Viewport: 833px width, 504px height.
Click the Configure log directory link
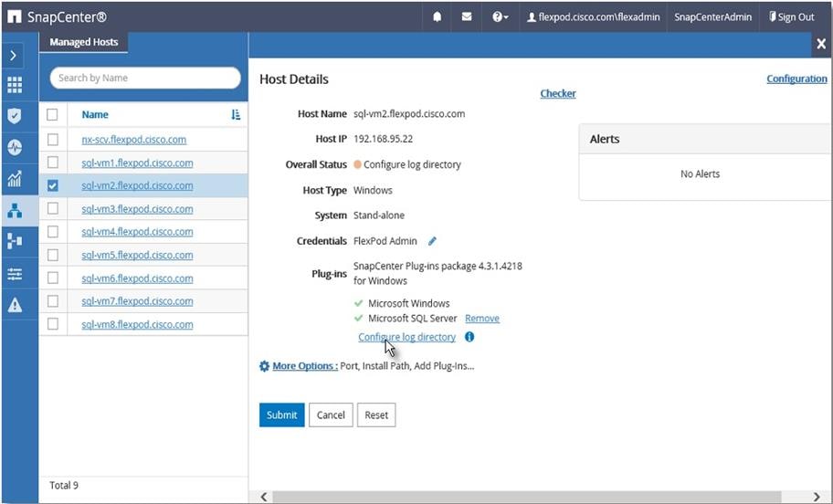(x=407, y=337)
